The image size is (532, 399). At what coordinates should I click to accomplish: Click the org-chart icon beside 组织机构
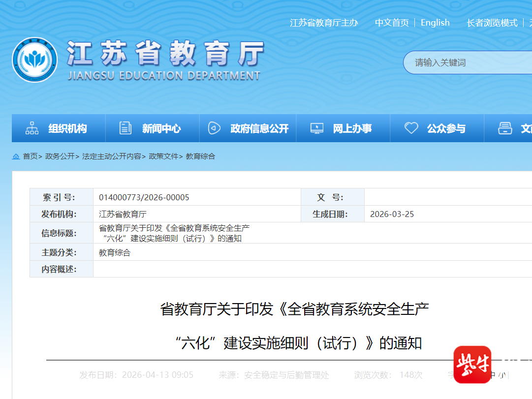32,128
